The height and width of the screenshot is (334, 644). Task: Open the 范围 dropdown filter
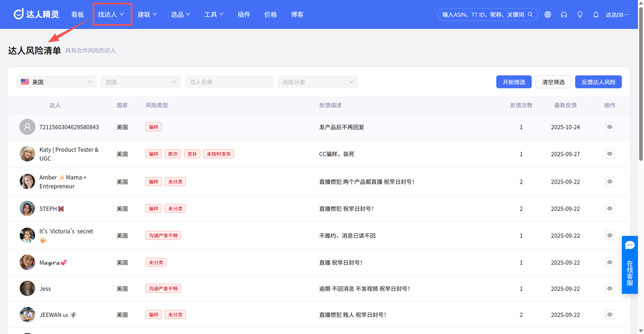coord(141,82)
